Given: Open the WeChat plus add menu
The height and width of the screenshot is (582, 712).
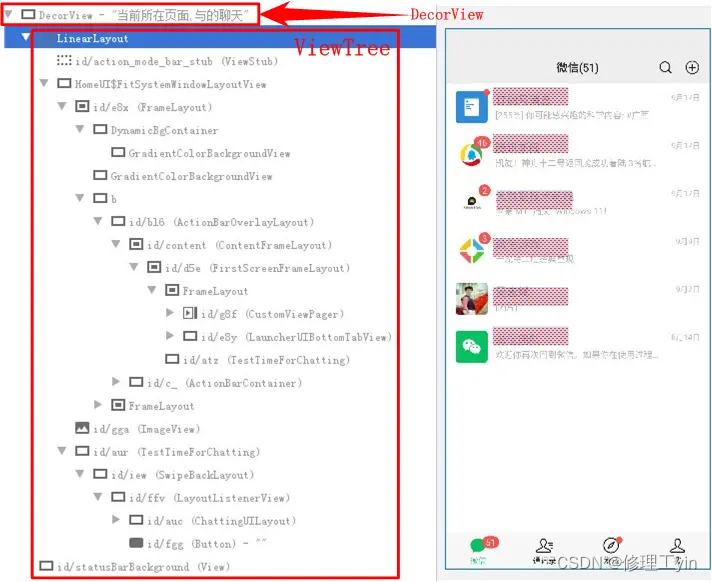Looking at the screenshot, I should (692, 68).
